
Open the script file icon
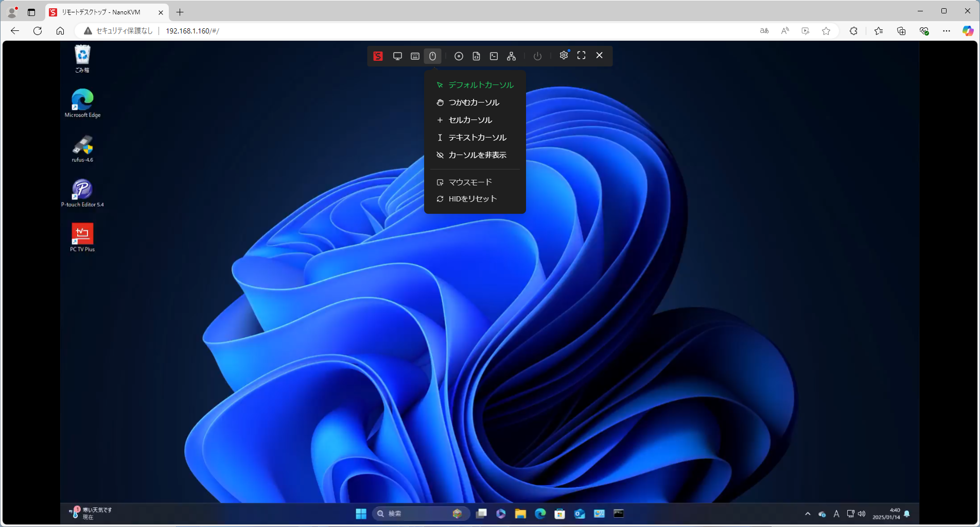476,56
